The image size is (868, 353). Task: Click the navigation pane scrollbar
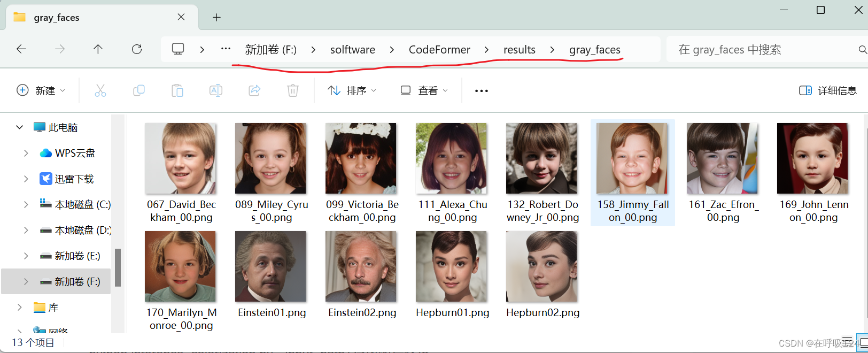pos(118,267)
